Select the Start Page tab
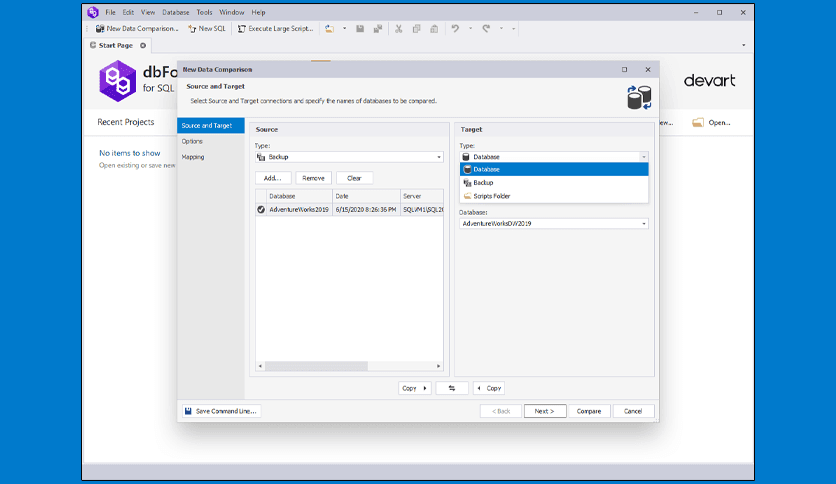The image size is (836, 484). 116,45
